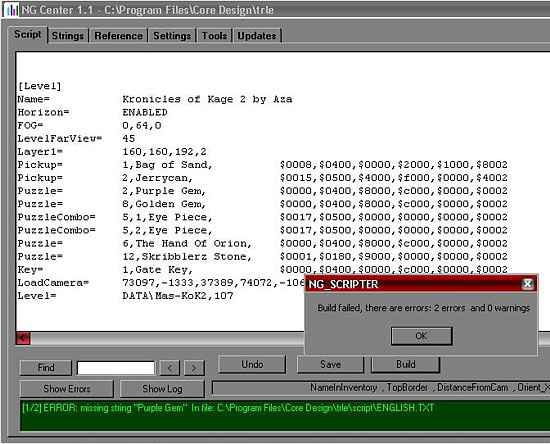Click the hex values of Jerrycan row

coord(394,178)
